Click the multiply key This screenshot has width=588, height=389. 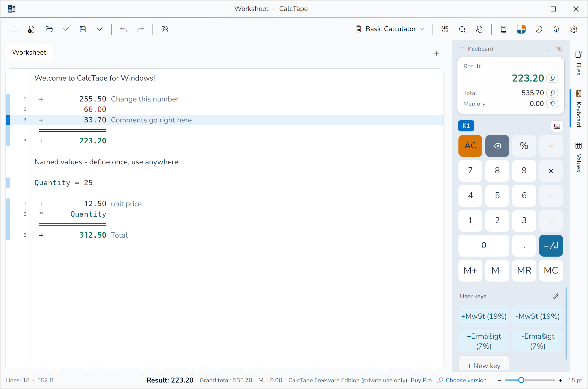pyautogui.click(x=551, y=171)
